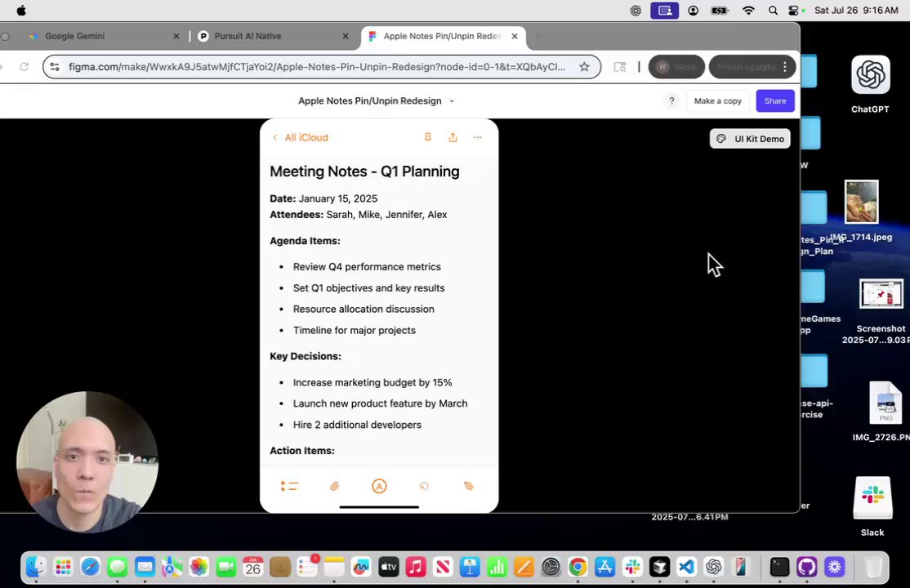Open the date and time Sat Jul 26

coord(856,11)
